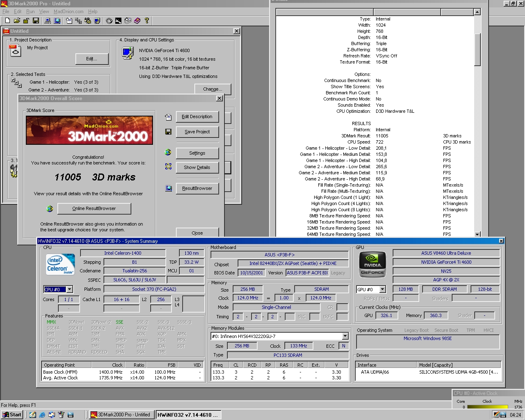Expand the Infineon memory module dropdown
The height and width of the screenshot is (420, 525).
tap(345, 336)
